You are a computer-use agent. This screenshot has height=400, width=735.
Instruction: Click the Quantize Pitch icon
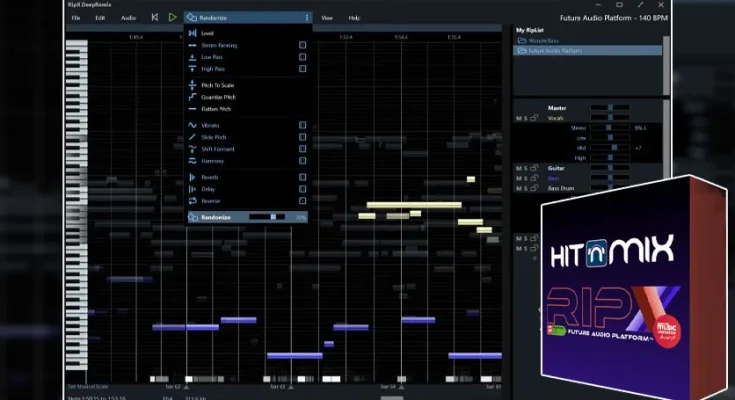click(x=192, y=97)
